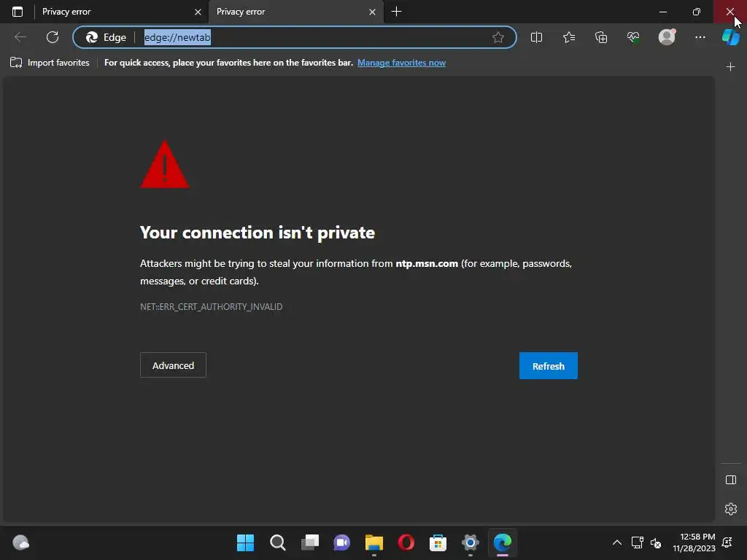Open Browser essentials heart icon
747x560 pixels.
[x=633, y=37]
